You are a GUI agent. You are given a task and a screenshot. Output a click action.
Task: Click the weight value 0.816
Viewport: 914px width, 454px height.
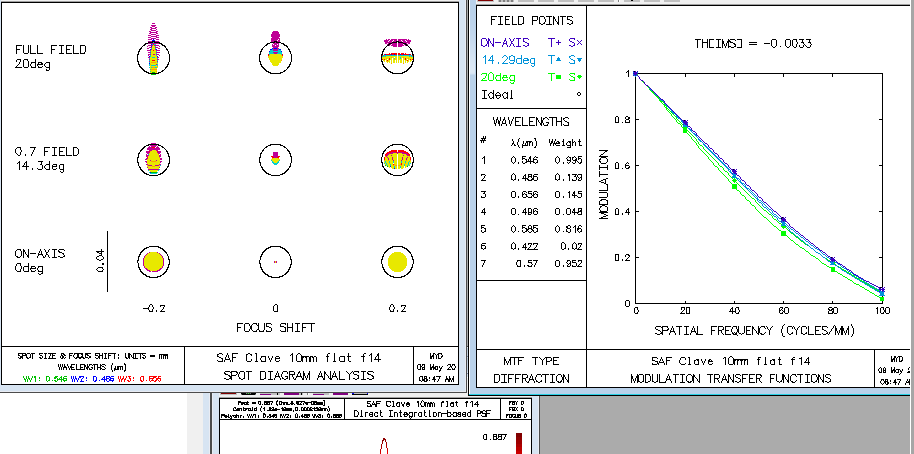568,229
